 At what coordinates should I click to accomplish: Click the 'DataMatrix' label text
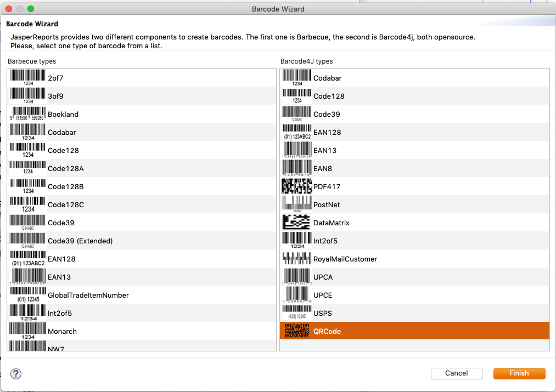point(332,223)
